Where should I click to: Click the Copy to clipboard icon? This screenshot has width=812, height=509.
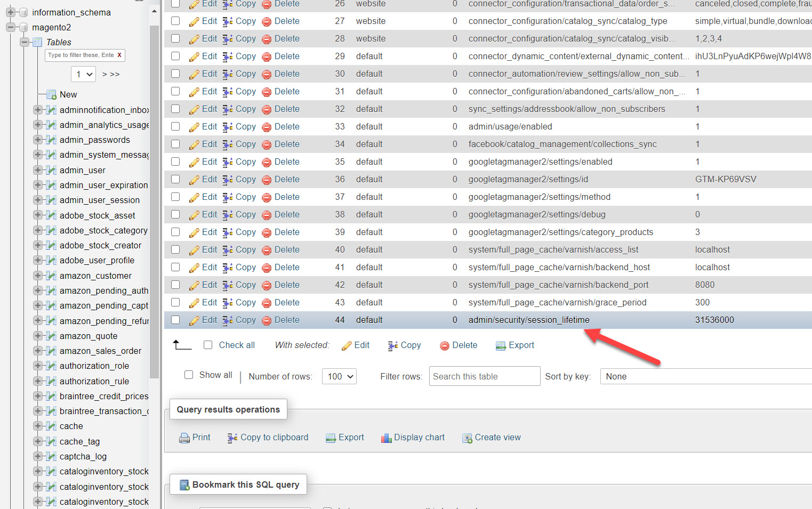[232, 438]
